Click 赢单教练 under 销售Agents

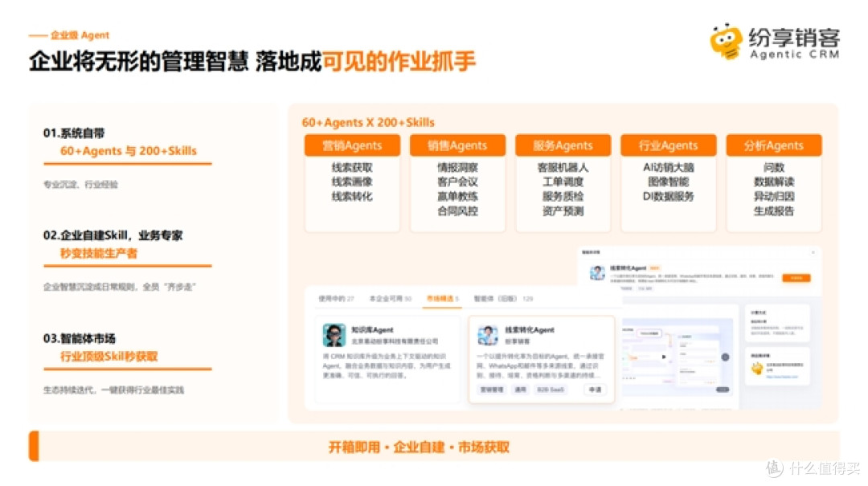[457, 196]
